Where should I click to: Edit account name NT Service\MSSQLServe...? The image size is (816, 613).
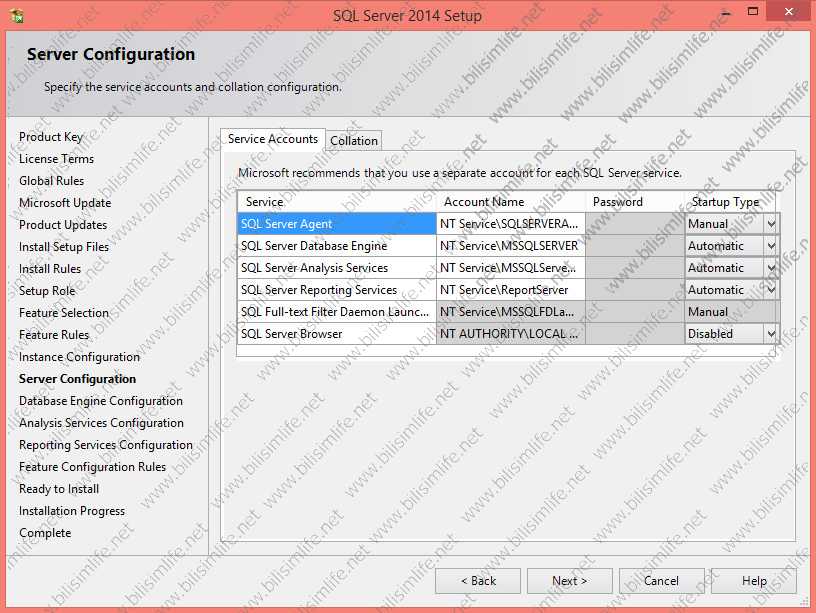511,268
